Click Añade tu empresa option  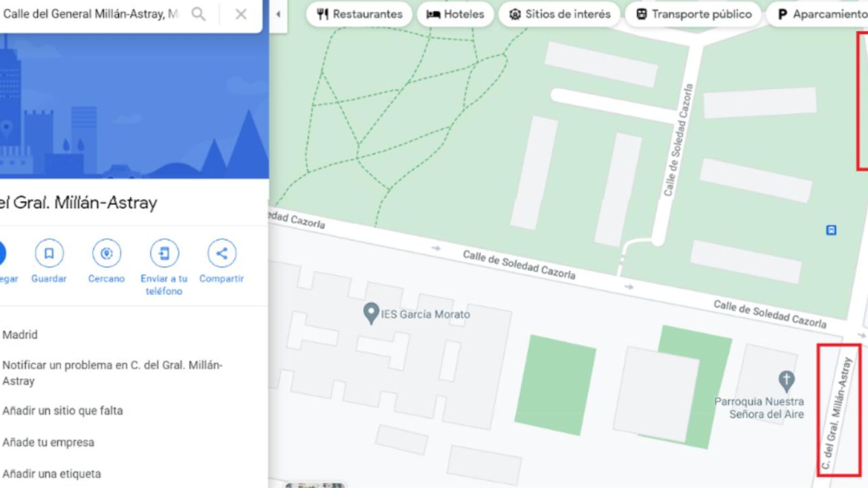(x=48, y=442)
